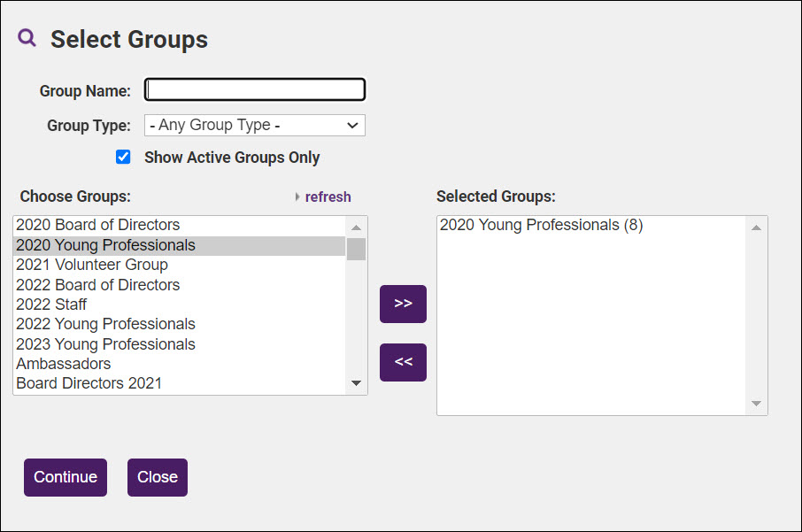Choose the 2022 Staff group
This screenshot has height=532, width=802.
point(51,305)
